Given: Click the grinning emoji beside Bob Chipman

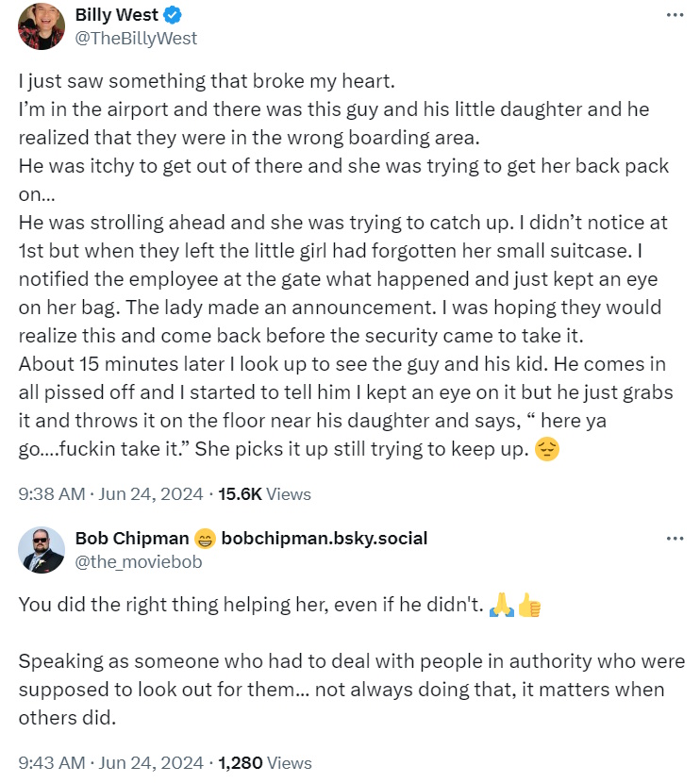Looking at the screenshot, I should click(204, 540).
